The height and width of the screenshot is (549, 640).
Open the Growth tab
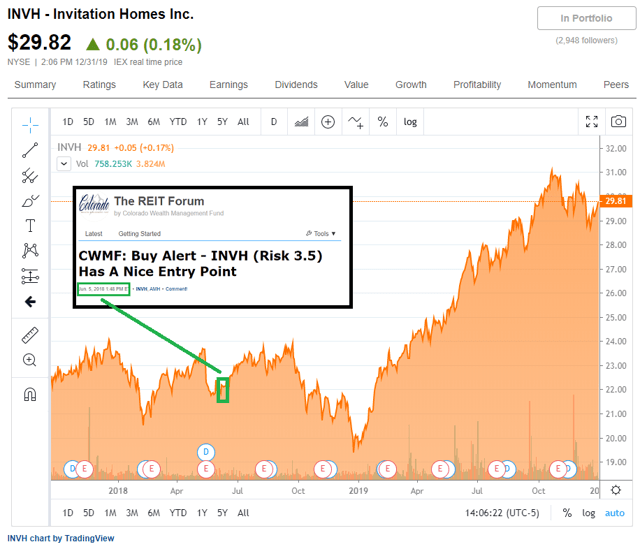[411, 84]
